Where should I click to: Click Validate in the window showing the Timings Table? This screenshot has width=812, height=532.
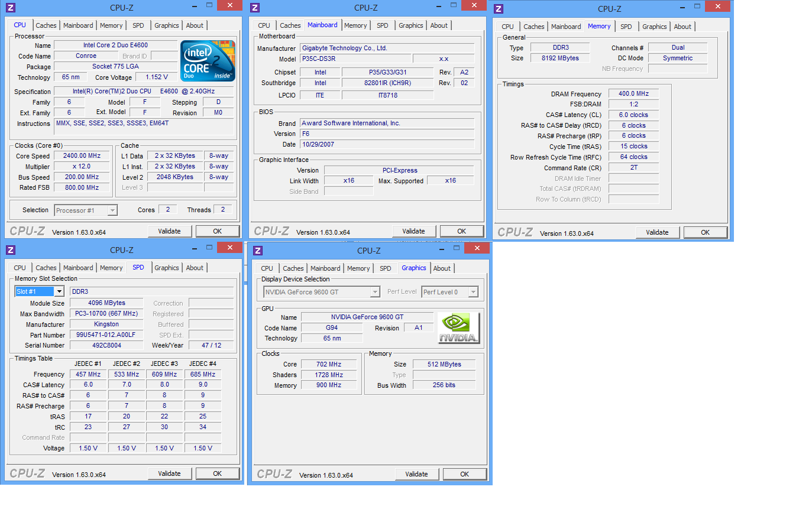pos(169,473)
